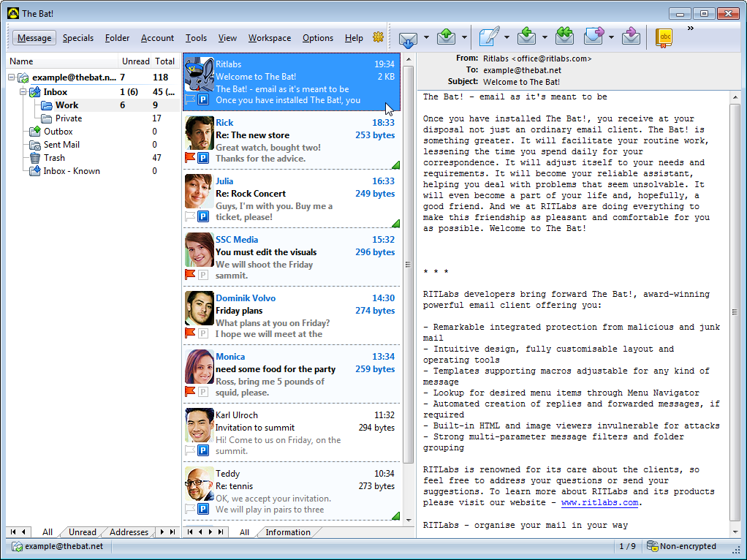The image size is (747, 560).
Task: Click Monica's avatar photo
Action: (x=199, y=367)
